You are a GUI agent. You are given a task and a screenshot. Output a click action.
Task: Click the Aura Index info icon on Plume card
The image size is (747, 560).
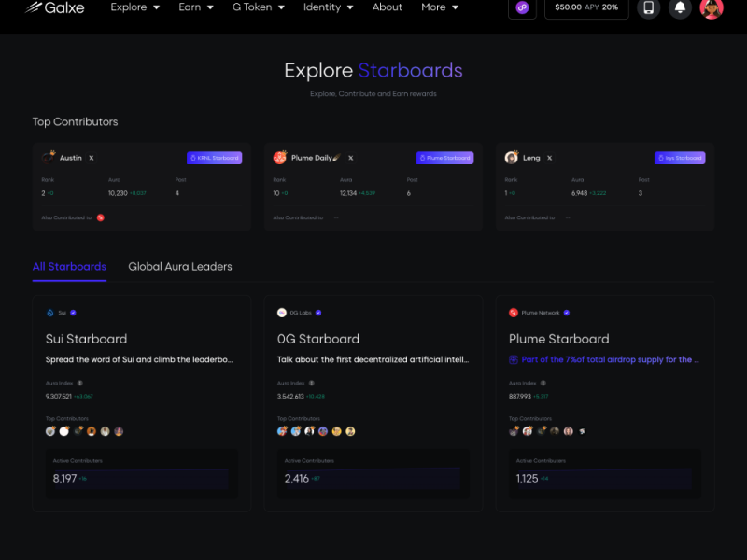coord(543,383)
